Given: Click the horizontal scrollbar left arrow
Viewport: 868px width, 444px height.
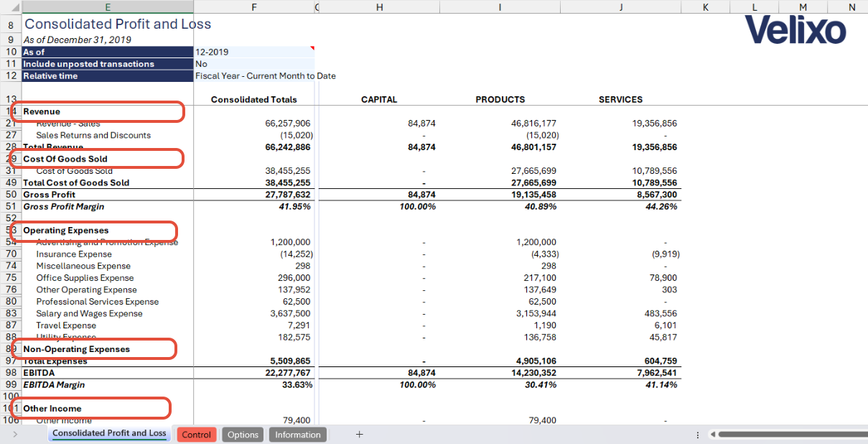Looking at the screenshot, I should pos(713,434).
